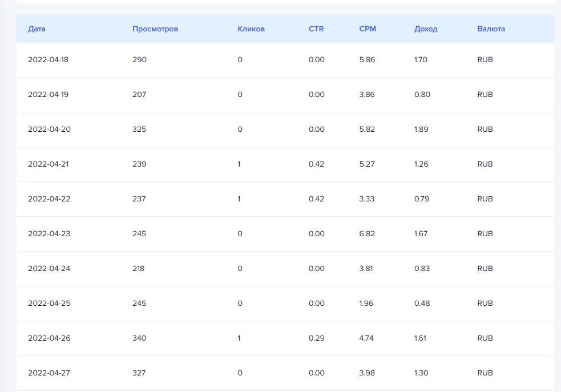This screenshot has height=392, width=561.
Task: Click the 2022-04-19 date cell
Action: [x=48, y=94]
